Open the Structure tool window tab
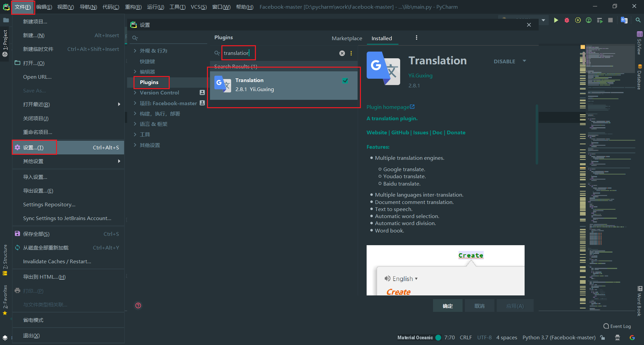Screen dimensions: 644x345 coord(5,260)
